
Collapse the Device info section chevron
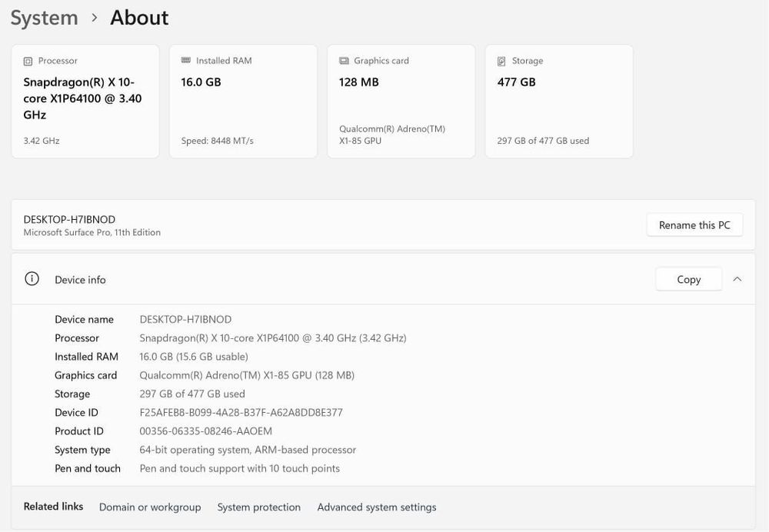(737, 279)
